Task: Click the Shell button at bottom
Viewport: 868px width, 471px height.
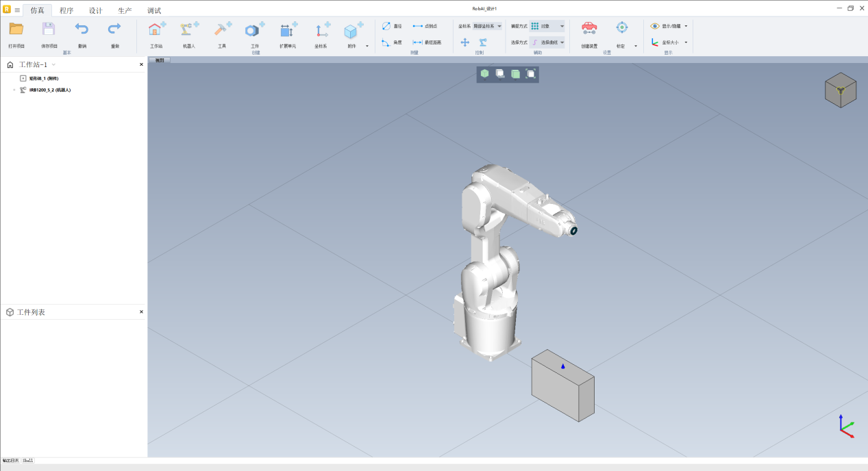Action: click(27, 461)
